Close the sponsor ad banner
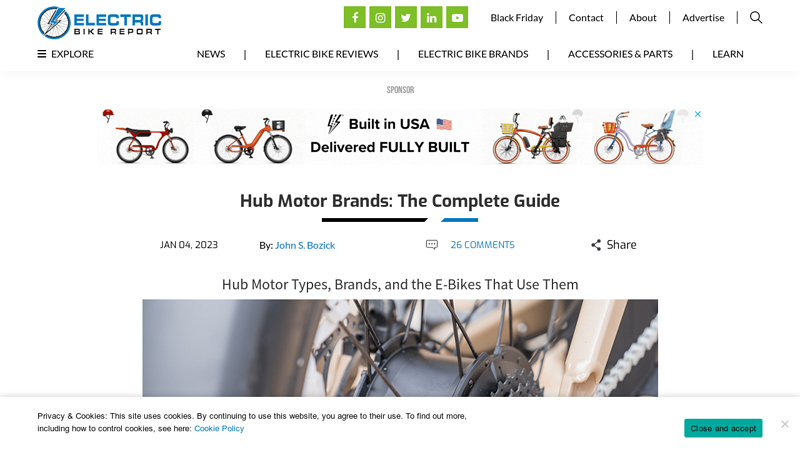Viewport: 800px width, 450px height. (x=697, y=114)
